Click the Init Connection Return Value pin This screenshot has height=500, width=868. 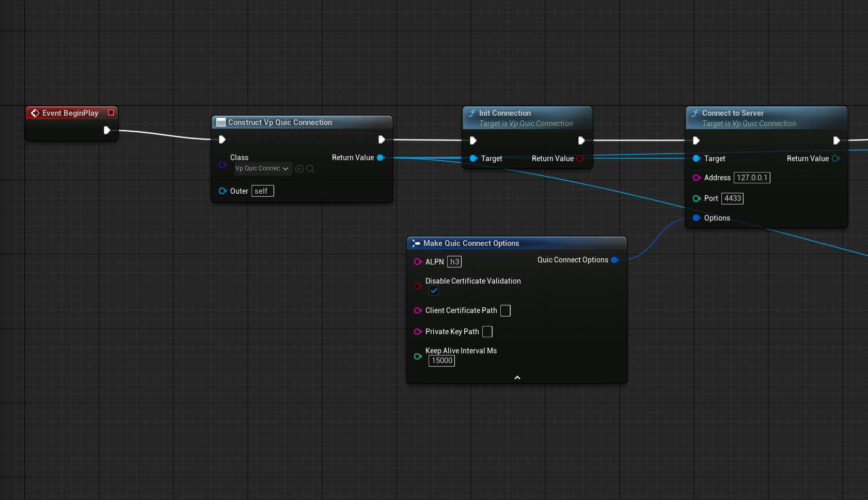[580, 159]
